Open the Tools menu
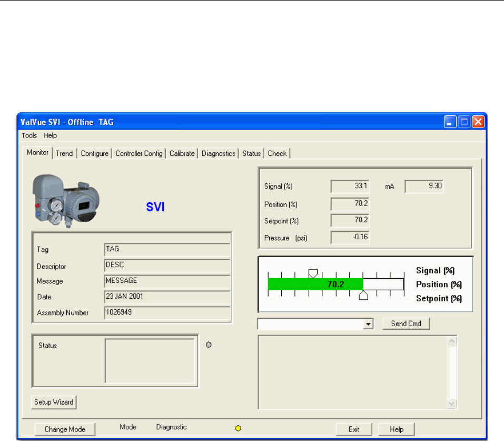504x441 pixels. point(29,135)
